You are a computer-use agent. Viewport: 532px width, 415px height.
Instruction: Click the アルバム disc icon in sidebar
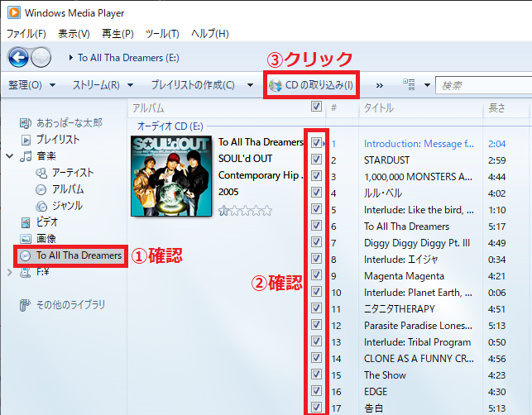coord(41,189)
